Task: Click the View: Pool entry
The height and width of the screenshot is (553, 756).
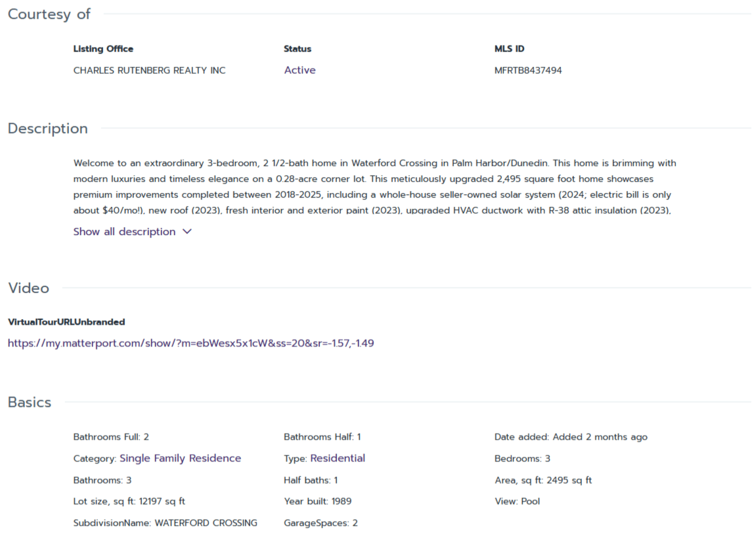Action: tap(517, 501)
